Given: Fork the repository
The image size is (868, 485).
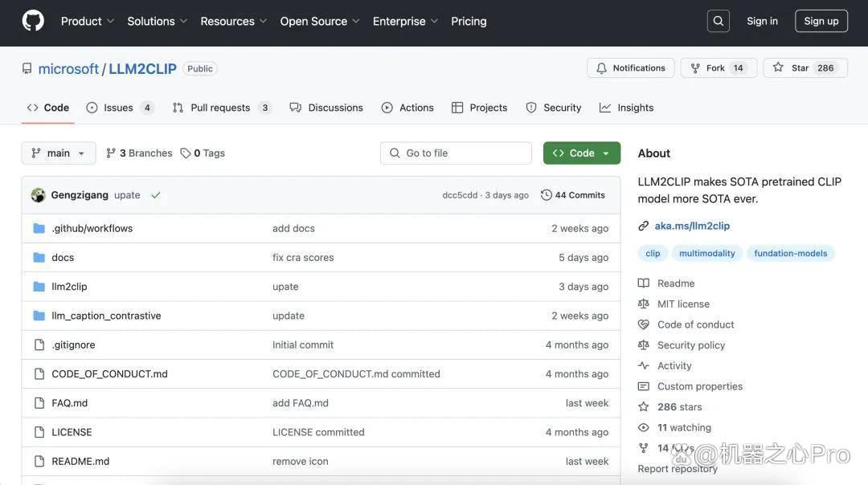Looking at the screenshot, I should (x=719, y=68).
